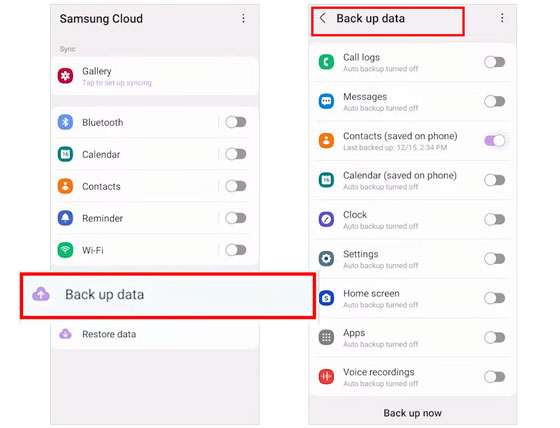Open Samsung Cloud three-dot more options
This screenshot has height=428, width=560.
point(243,19)
